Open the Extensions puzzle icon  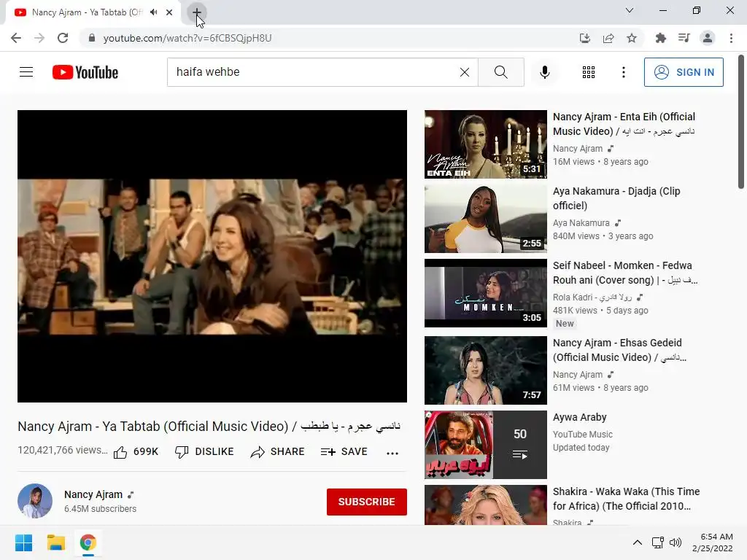[x=660, y=38]
